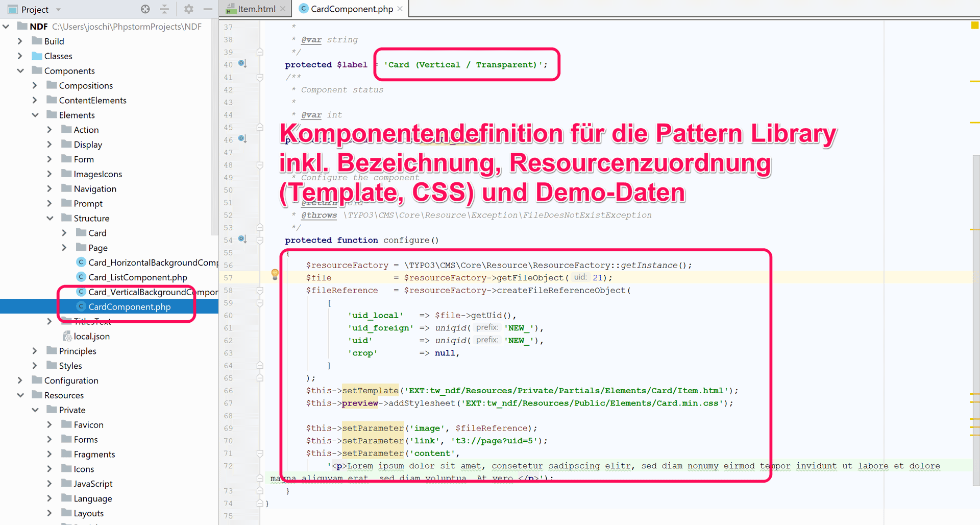Expand the Configuration folder
The image size is (980, 525).
20,380
